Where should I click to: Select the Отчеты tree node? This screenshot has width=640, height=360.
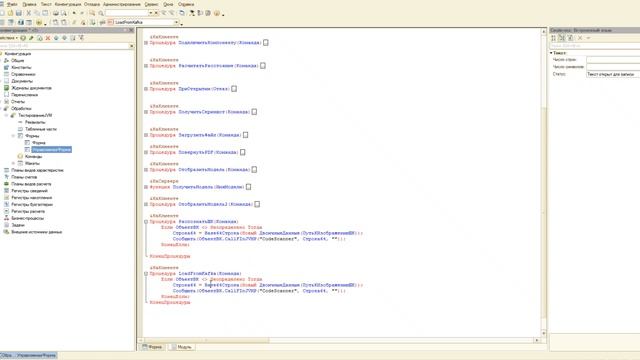coord(18,102)
